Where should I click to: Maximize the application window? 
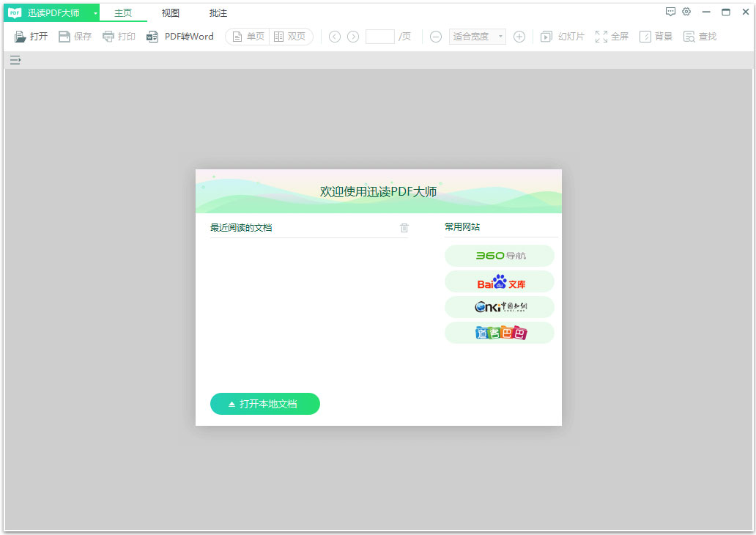[x=726, y=12]
